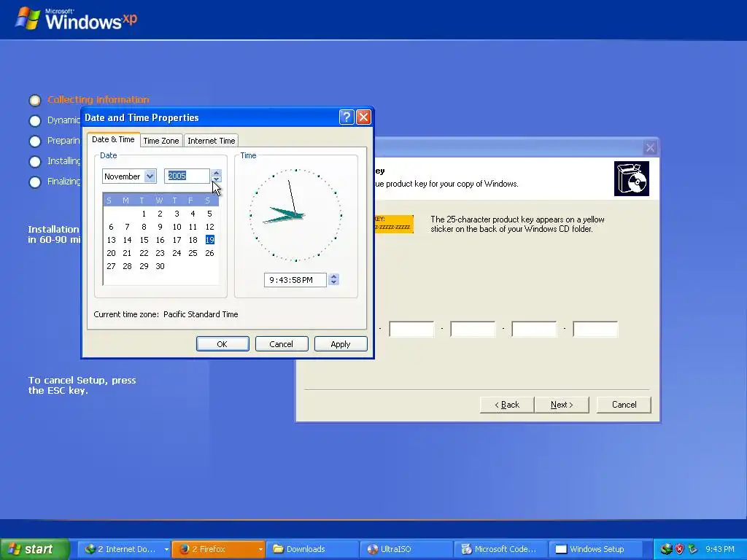Choose day 15 in the calendar
Image resolution: width=747 pixels, height=560 pixels.
pyautogui.click(x=144, y=240)
